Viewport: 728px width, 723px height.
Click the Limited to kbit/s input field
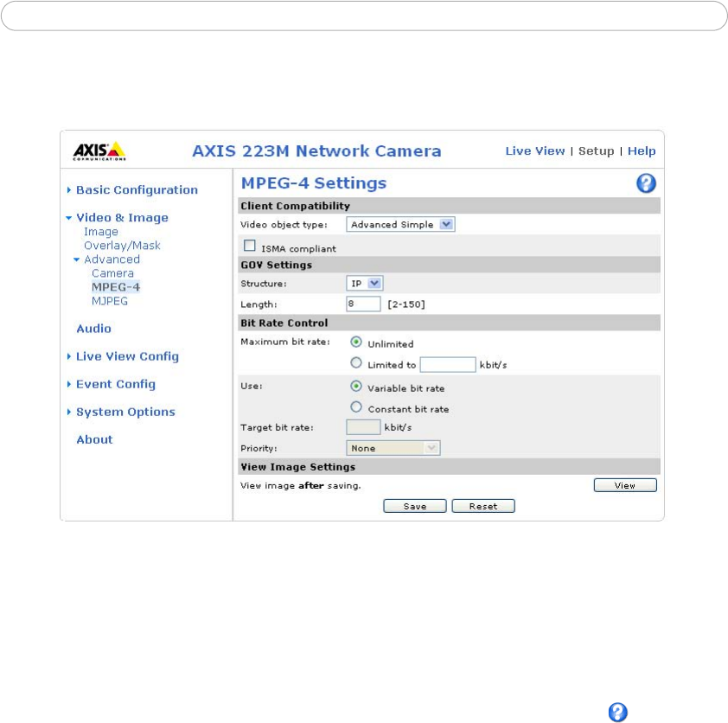pyautogui.click(x=448, y=364)
